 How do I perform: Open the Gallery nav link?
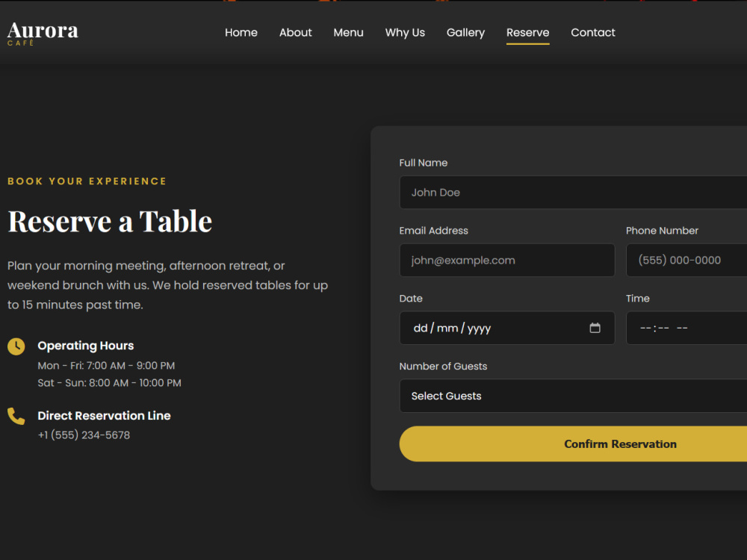[465, 32]
